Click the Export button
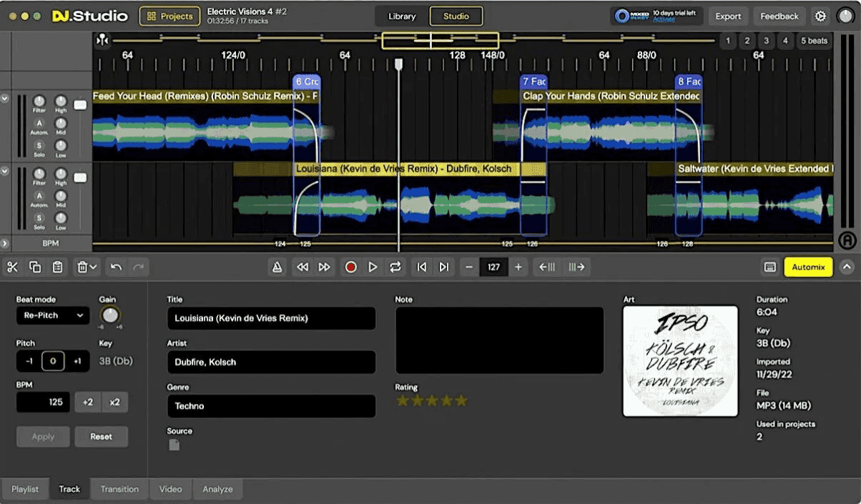Viewport: 861px width, 504px height. pos(728,16)
